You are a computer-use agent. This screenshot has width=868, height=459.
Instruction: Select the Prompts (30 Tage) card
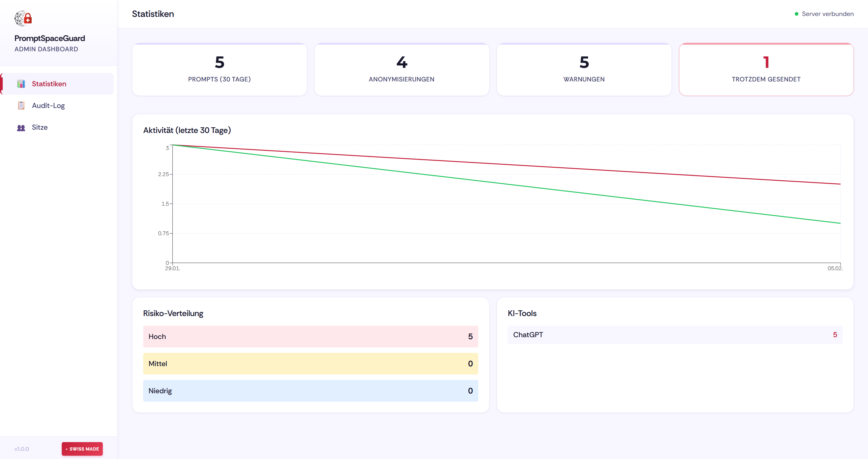click(x=219, y=70)
